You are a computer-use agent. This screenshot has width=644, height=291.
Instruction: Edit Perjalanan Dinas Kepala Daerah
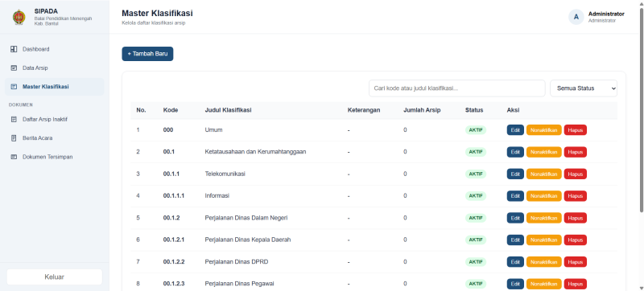tap(515, 240)
